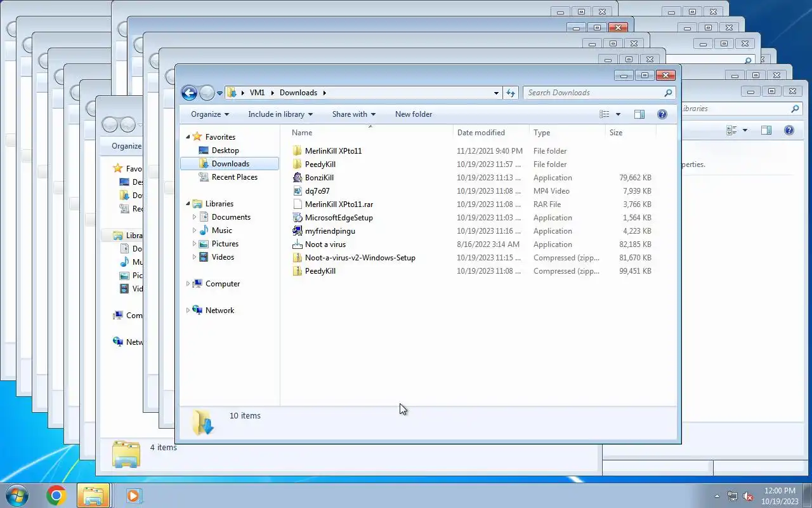The height and width of the screenshot is (508, 812).
Task: Select the BonziKill application icon
Action: coord(298,178)
